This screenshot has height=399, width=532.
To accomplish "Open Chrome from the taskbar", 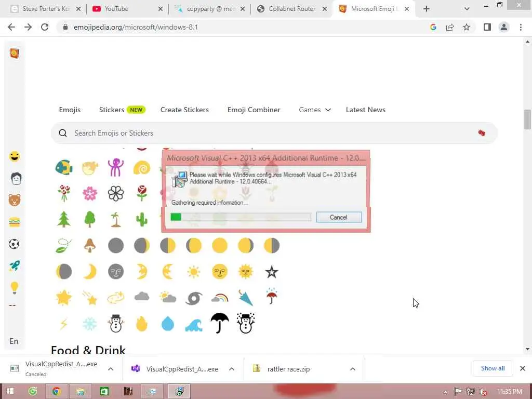I will point(56,392).
